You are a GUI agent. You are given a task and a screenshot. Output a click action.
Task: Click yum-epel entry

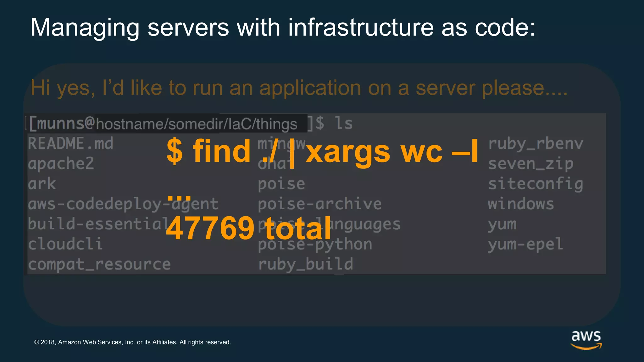525,245
